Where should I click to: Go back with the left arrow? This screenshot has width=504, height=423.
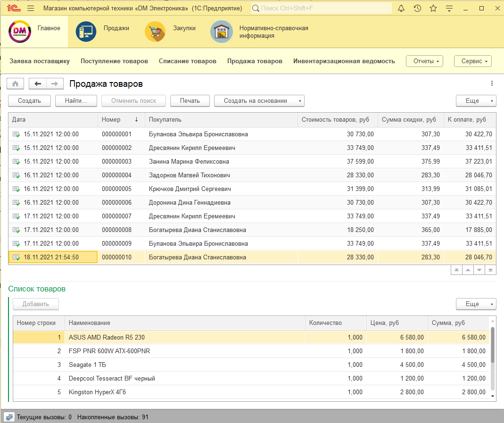tap(38, 84)
